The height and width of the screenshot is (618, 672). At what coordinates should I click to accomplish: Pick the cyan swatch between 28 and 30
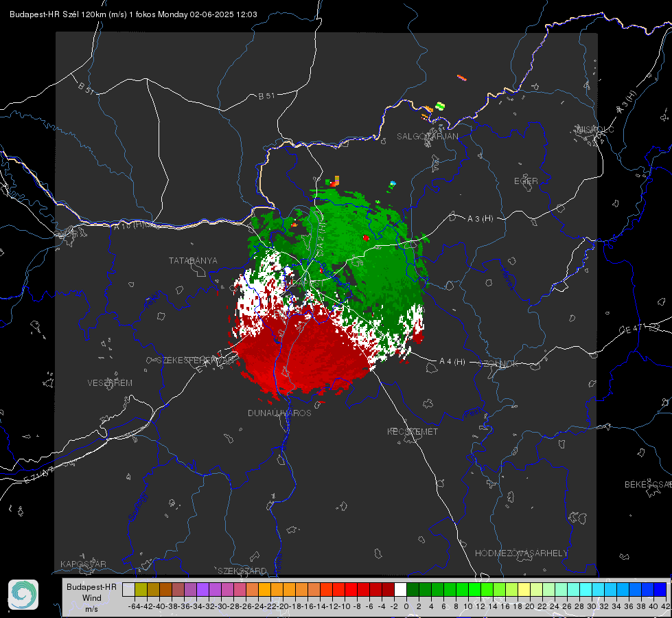pyautogui.click(x=586, y=589)
